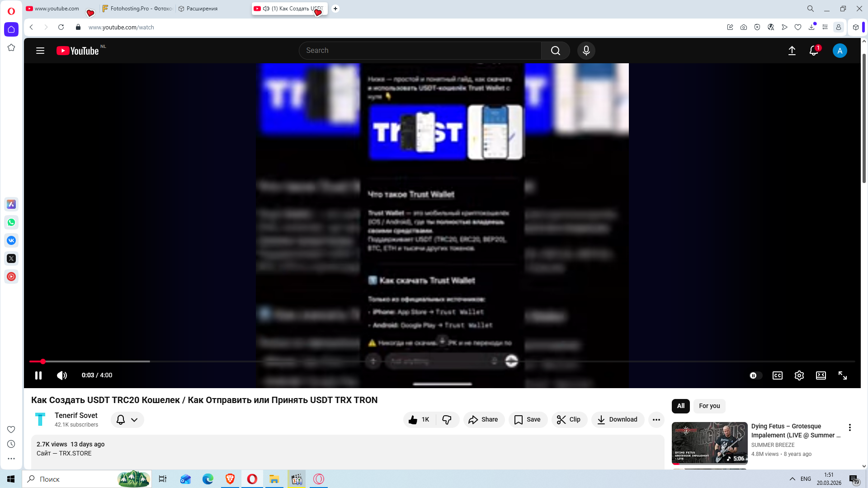Click the YouTube search field
Screen dimensions: 868x488
420,51
